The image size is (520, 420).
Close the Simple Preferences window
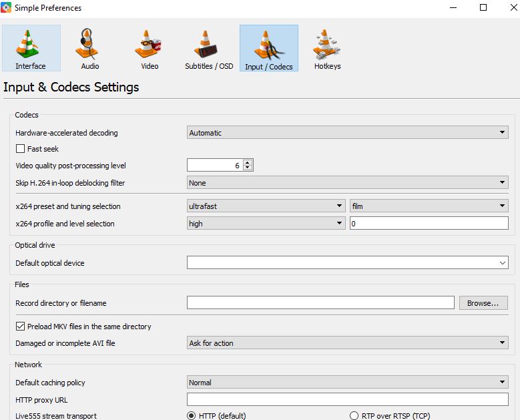point(513,7)
